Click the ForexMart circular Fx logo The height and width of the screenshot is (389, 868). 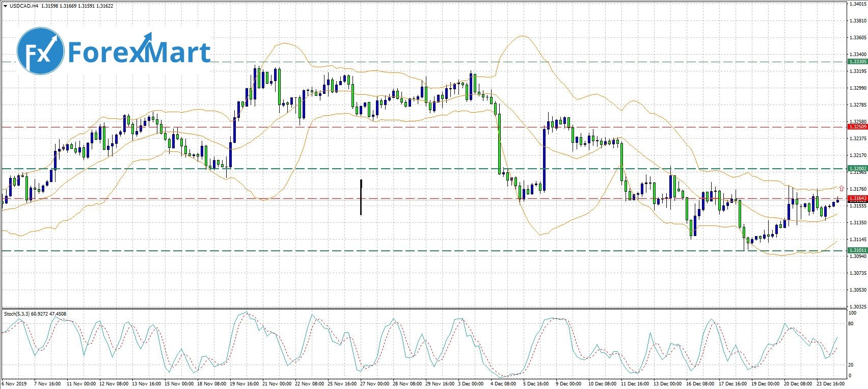click(x=40, y=51)
